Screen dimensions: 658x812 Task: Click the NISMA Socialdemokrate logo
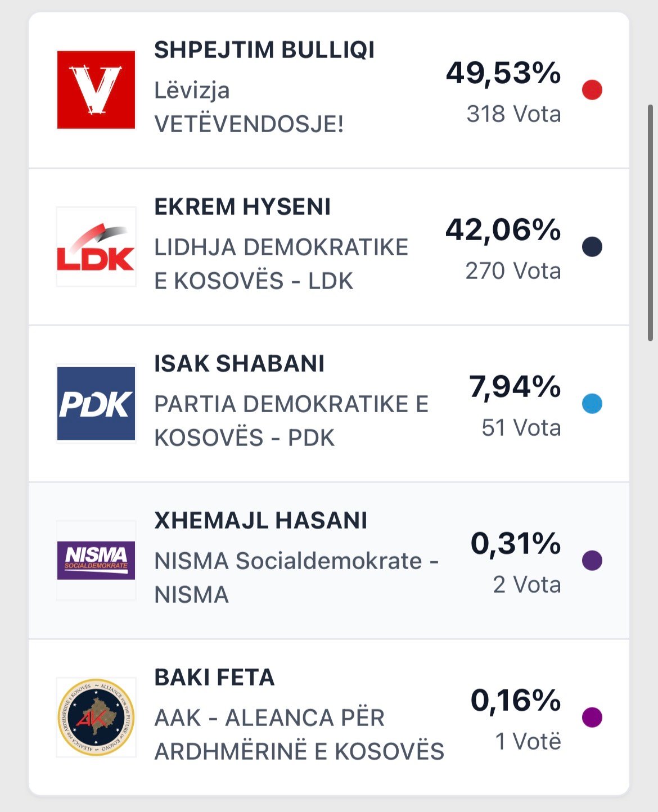(96, 560)
